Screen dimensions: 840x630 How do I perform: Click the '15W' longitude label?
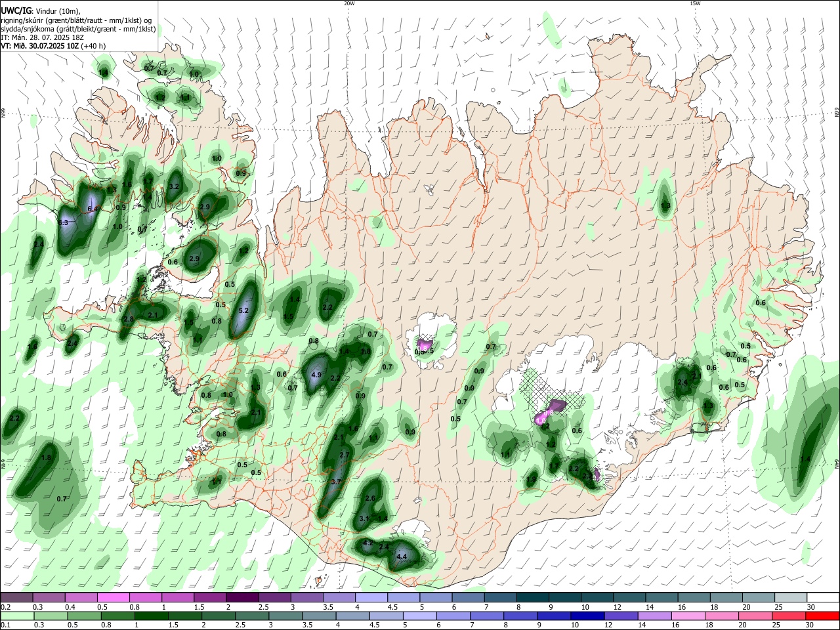[695, 3]
